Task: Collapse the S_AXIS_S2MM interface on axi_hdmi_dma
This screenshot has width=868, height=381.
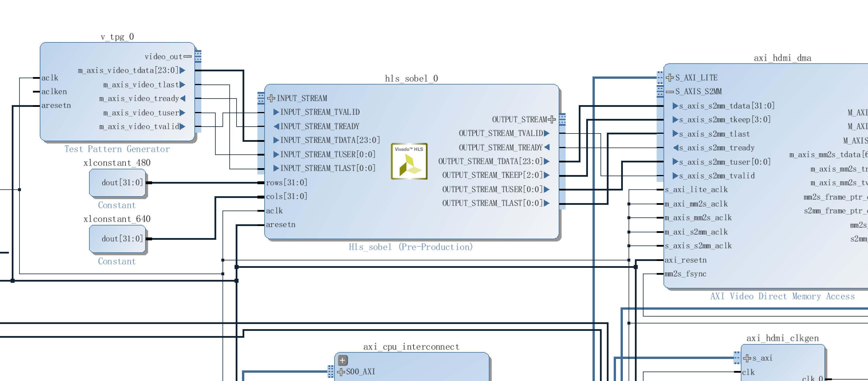Action: click(x=670, y=91)
